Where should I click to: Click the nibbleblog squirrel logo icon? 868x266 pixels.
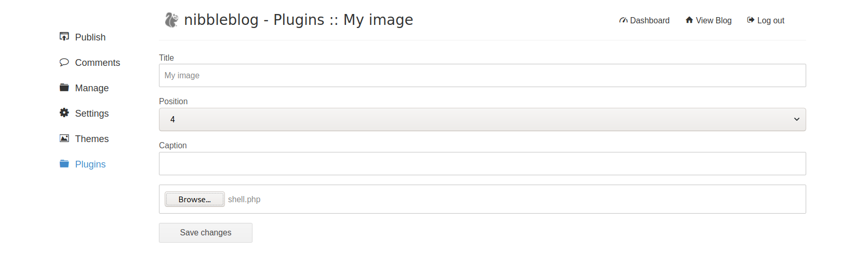click(x=171, y=20)
